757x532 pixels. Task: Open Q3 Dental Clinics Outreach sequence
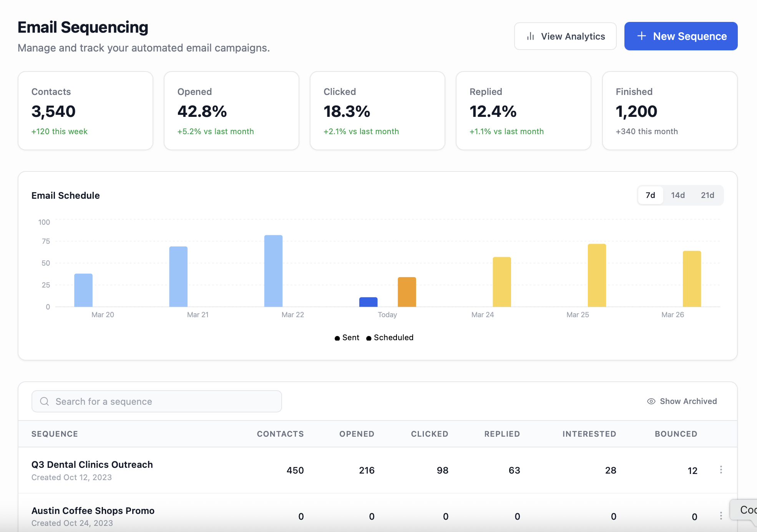coord(92,465)
